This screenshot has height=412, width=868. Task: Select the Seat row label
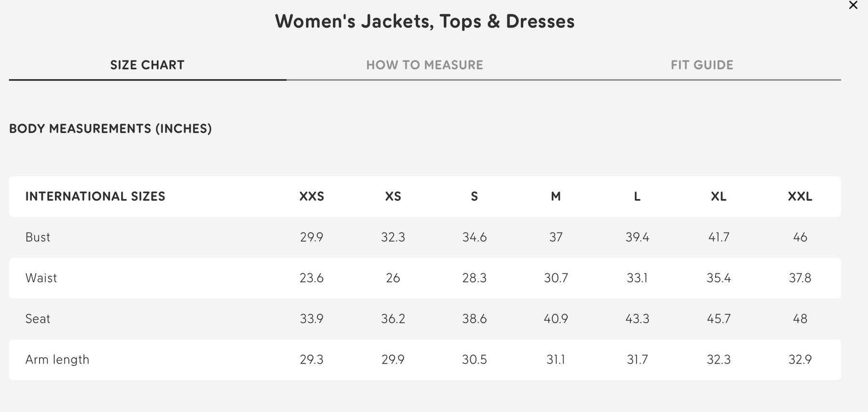[x=38, y=319]
